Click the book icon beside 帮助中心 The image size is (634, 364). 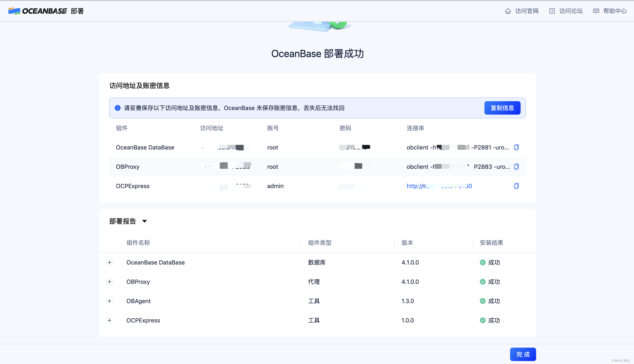(596, 11)
